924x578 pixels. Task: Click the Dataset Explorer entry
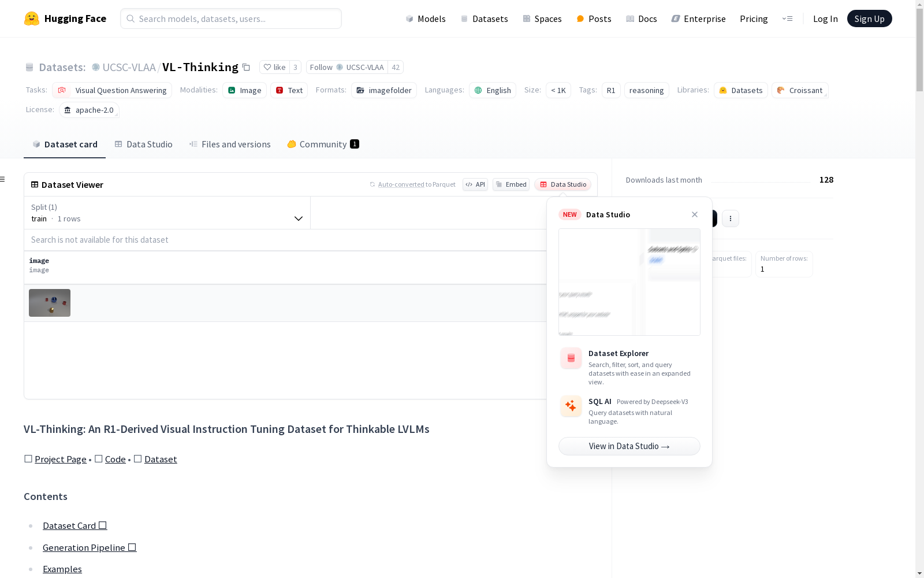point(629,367)
